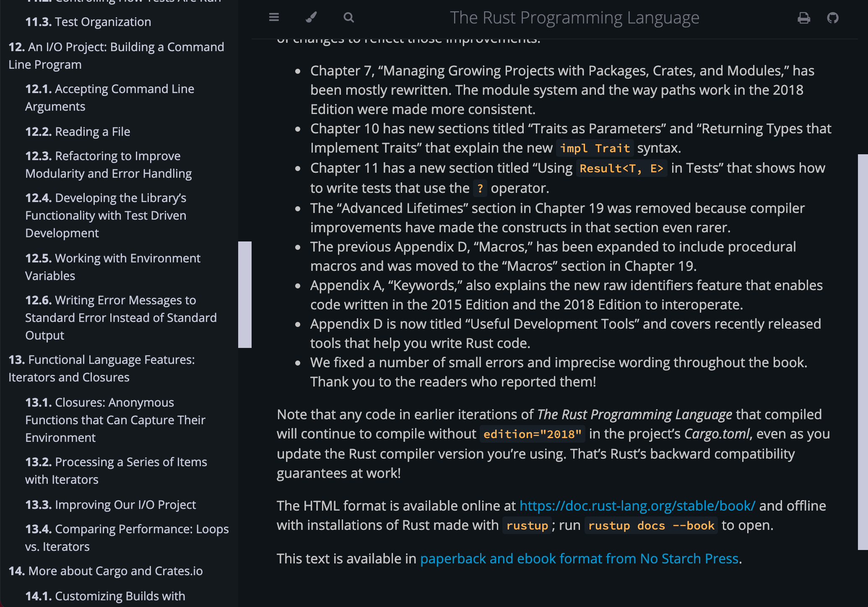868x607 pixels.
Task: Open 12.6 Writing Error Messages section
Action: [121, 317]
